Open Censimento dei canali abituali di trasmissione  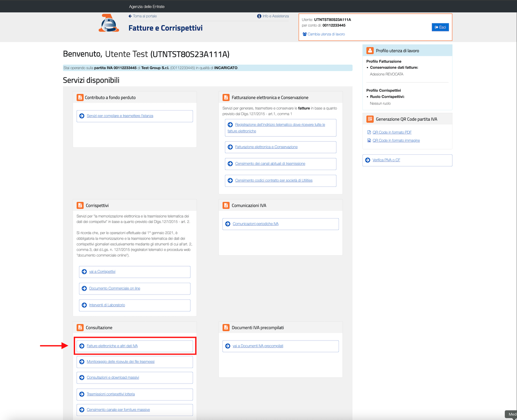[x=270, y=164]
